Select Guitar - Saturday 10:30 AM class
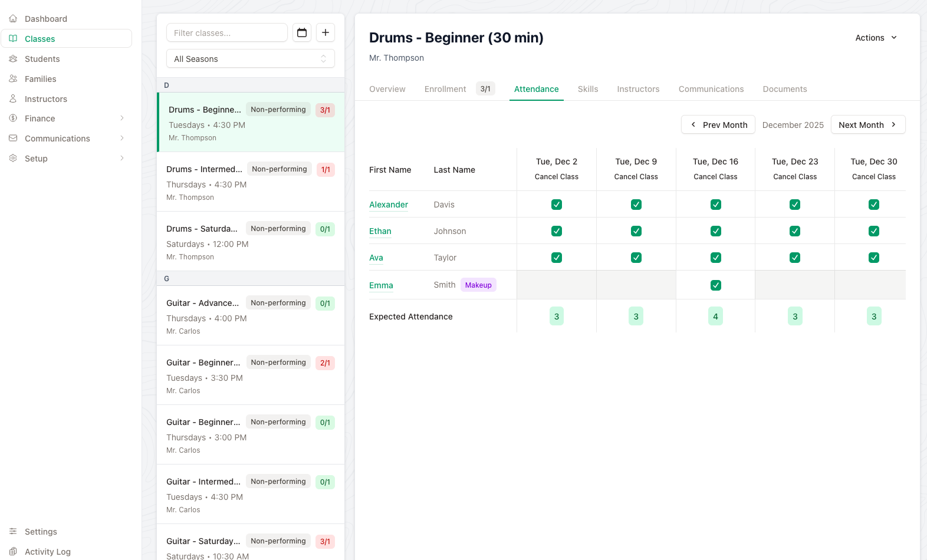Image resolution: width=927 pixels, height=560 pixels. 251,542
